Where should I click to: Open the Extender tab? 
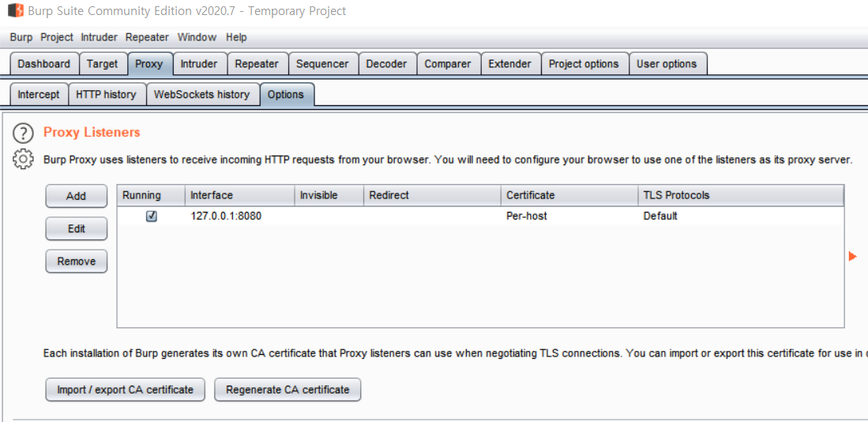[x=510, y=64]
